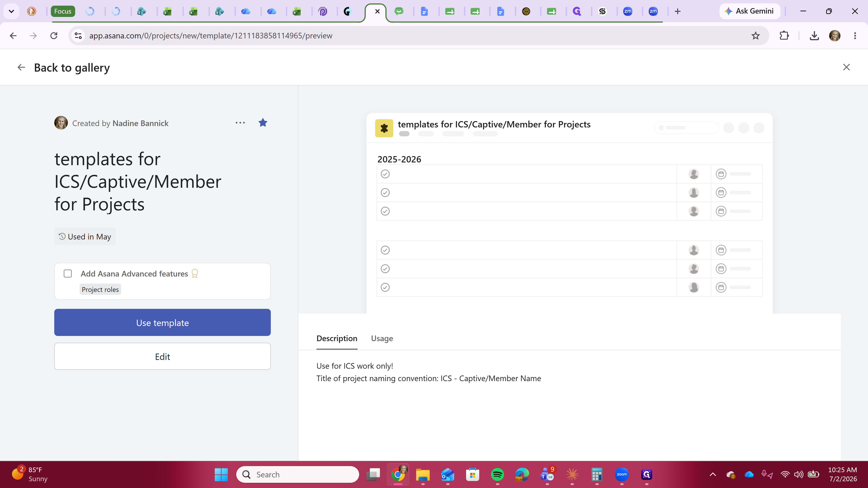Click browser forward navigation arrow
The height and width of the screenshot is (488, 868).
point(33,36)
